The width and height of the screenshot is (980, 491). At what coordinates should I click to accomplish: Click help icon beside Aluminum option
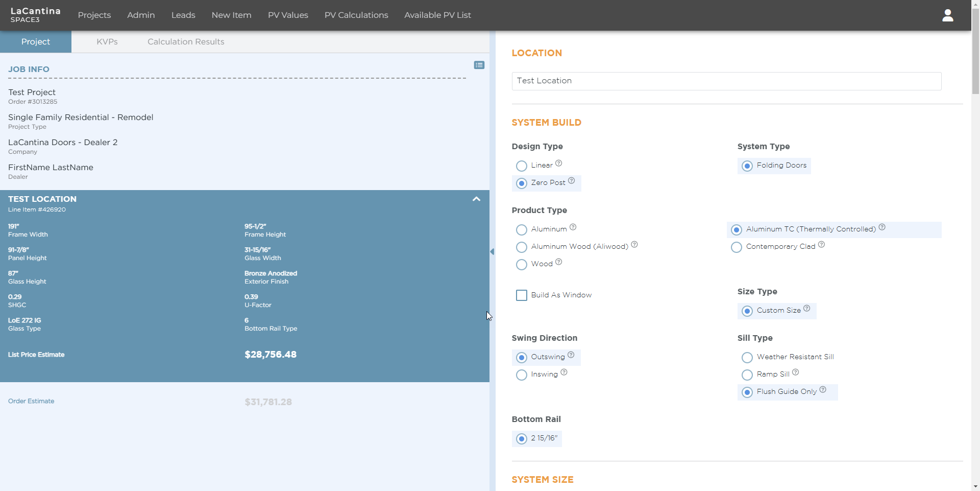tap(573, 227)
